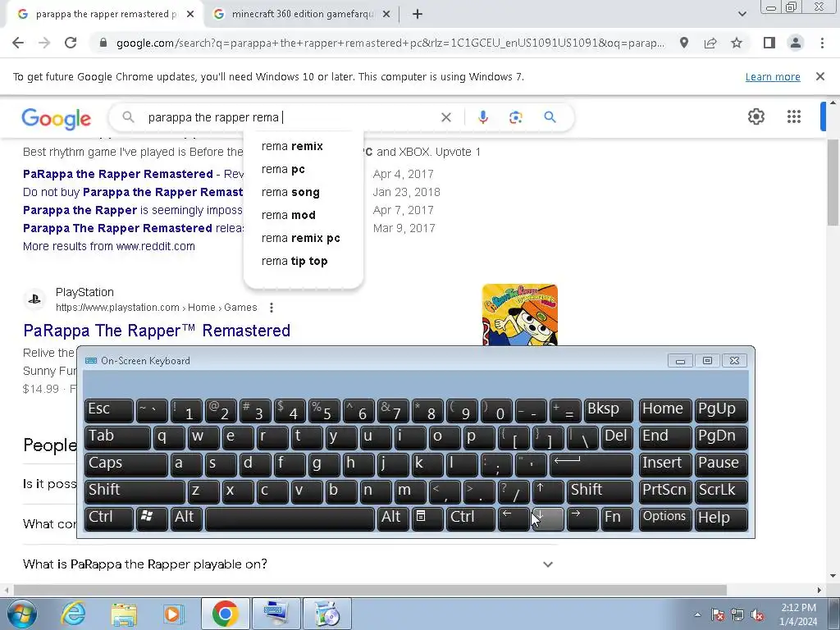Viewport: 840px width, 630px height.
Task: Toggle the Fn key on keyboard
Action: 617,518
